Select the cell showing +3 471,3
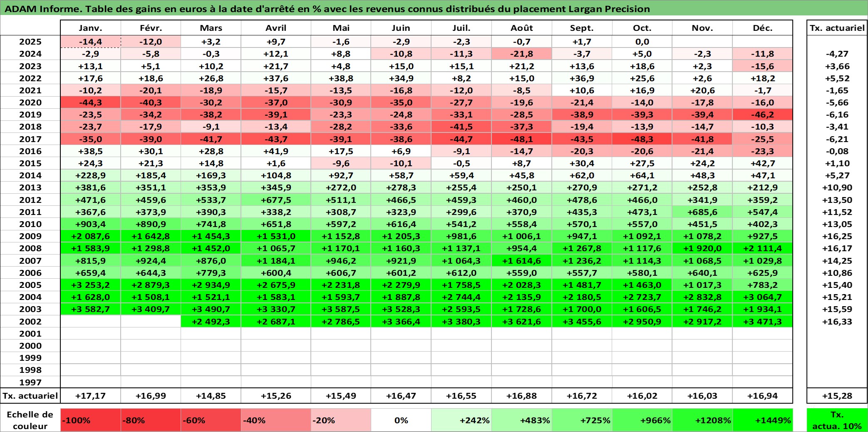The width and height of the screenshot is (868, 432). click(763, 322)
